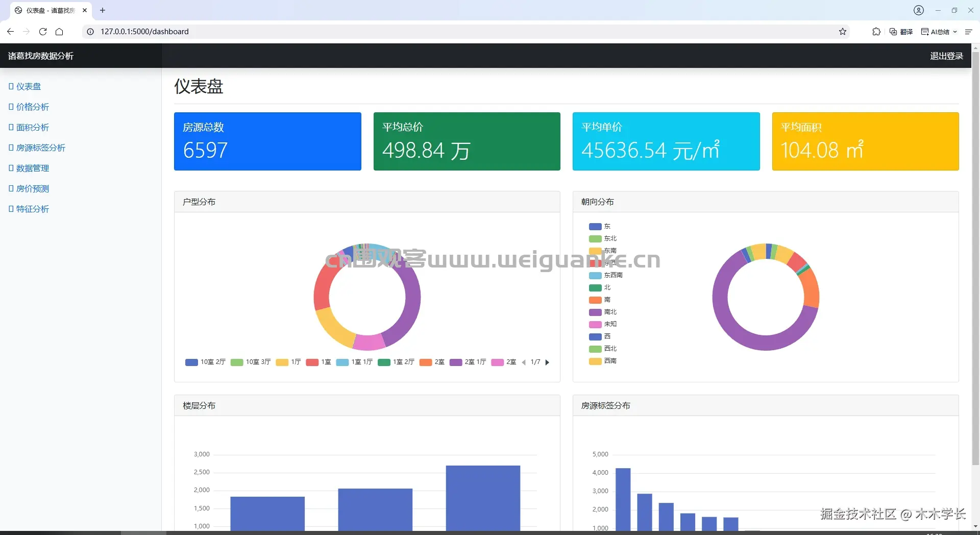Open the extensions puzzle icon
980x535 pixels.
coord(876,32)
